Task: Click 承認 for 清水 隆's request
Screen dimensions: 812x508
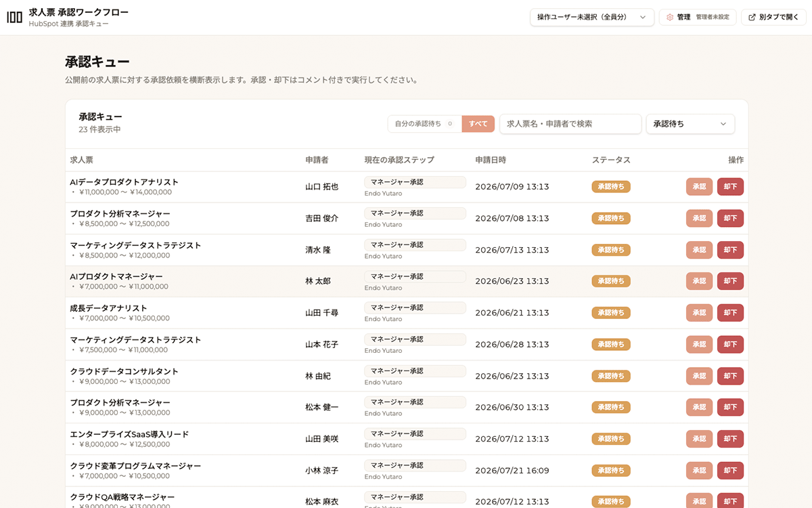Action: click(x=699, y=250)
